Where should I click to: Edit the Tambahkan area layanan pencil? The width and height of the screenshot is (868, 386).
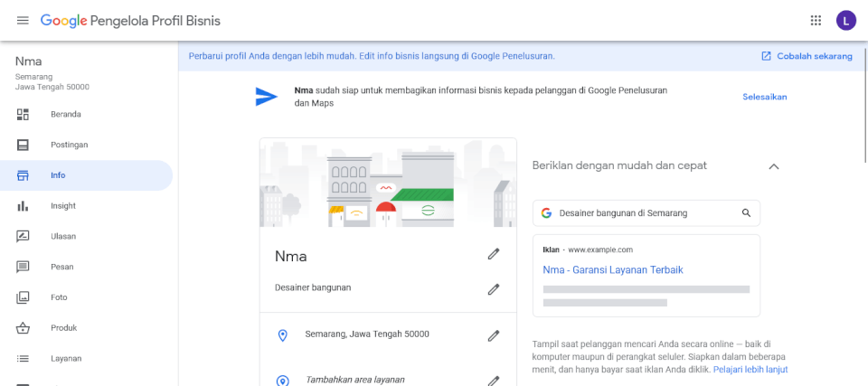494,381
